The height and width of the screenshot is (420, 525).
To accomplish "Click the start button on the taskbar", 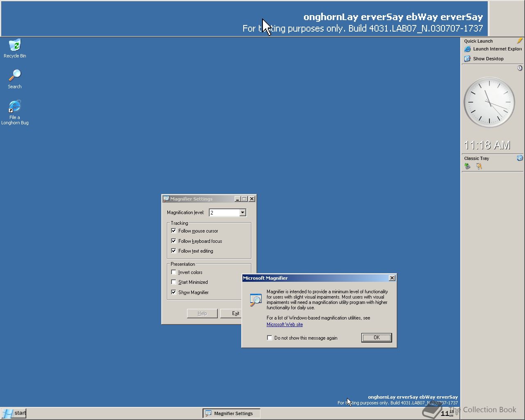I will (14, 413).
